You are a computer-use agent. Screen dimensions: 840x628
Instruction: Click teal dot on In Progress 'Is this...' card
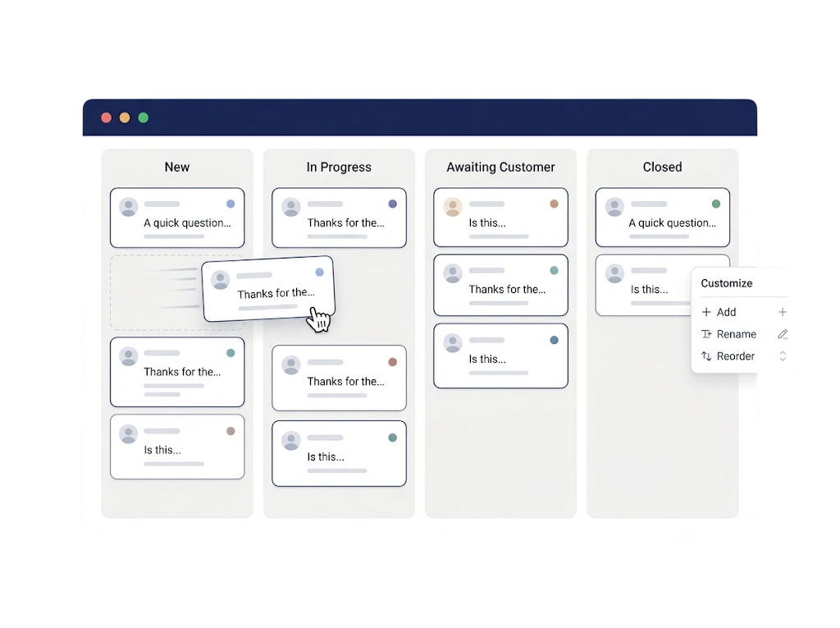(392, 438)
